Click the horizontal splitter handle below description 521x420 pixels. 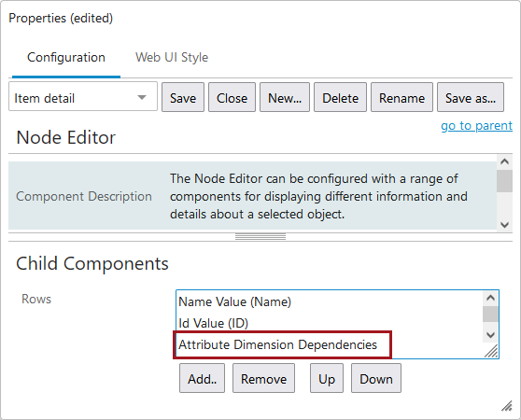coord(260,237)
